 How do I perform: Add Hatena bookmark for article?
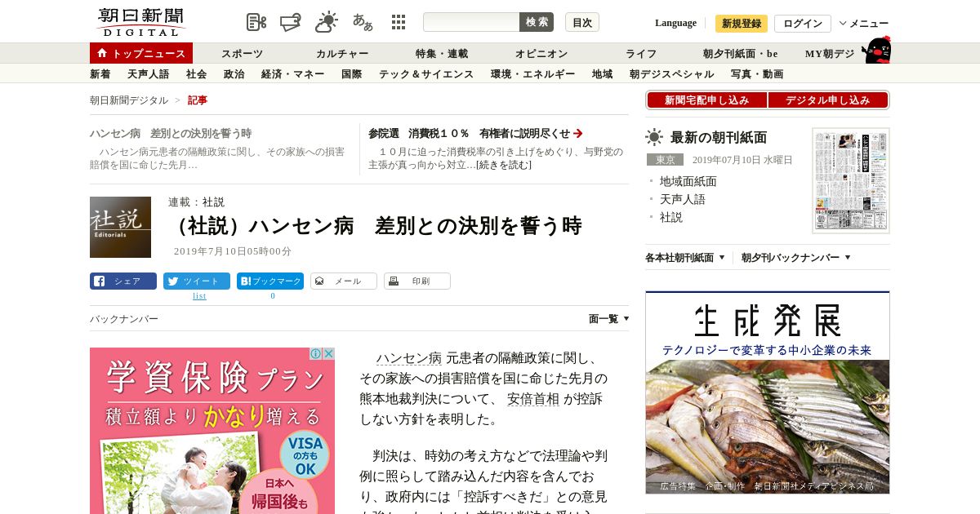[270, 281]
